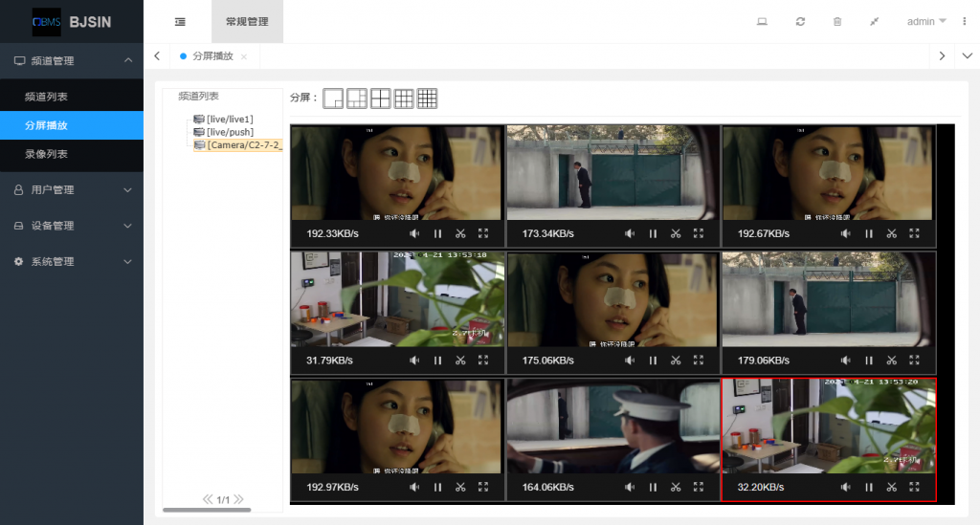Click scissors icon on 192.97KB/s pane
Viewport: 980px width, 525px height.
[x=460, y=487]
